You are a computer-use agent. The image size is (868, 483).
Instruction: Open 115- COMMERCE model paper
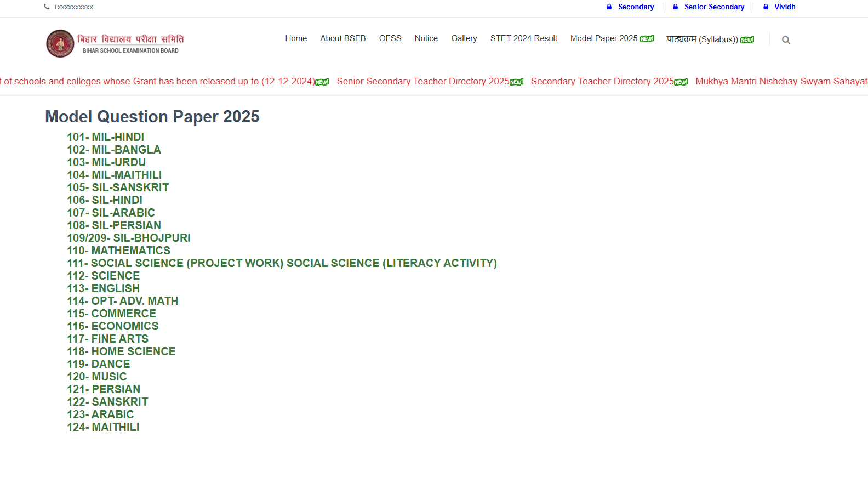tap(112, 314)
